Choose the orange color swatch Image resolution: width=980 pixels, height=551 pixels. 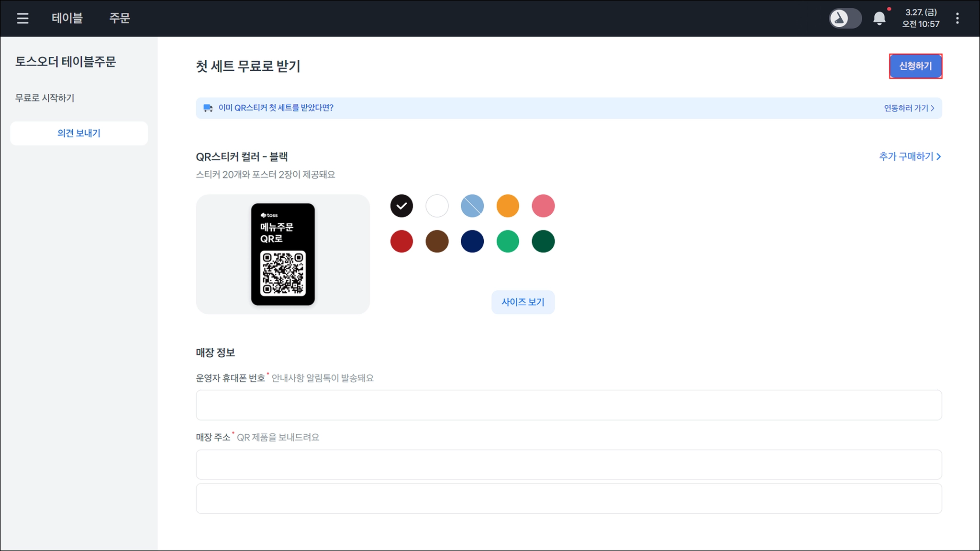[508, 206]
